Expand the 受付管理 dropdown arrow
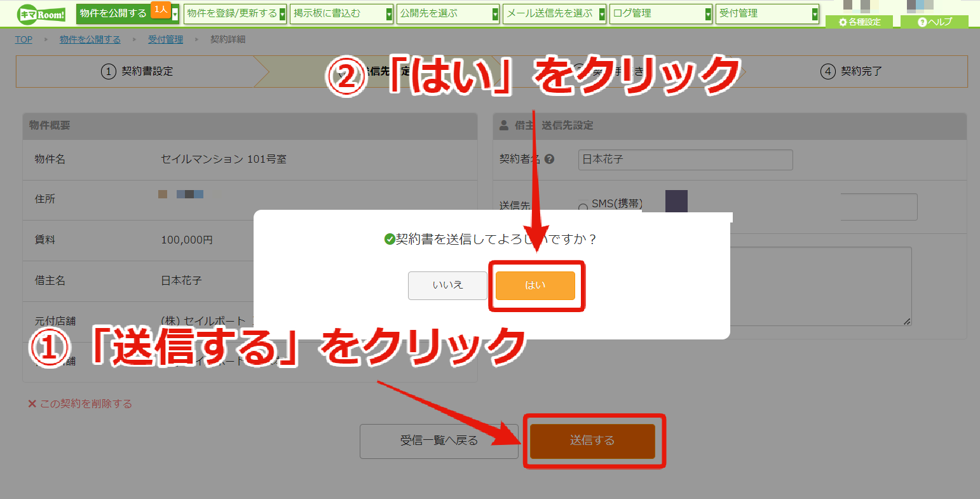The image size is (980, 499). click(815, 15)
